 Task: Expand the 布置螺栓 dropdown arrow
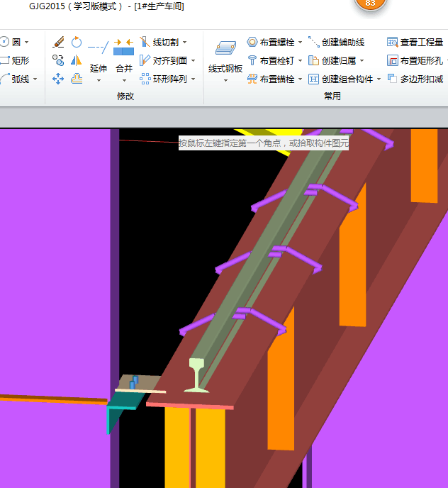(x=301, y=42)
